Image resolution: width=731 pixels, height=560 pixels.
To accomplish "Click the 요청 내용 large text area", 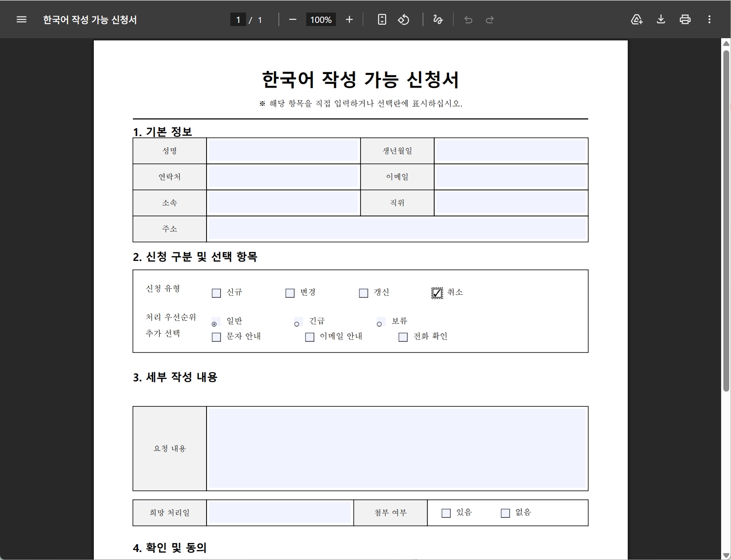I will [x=397, y=448].
